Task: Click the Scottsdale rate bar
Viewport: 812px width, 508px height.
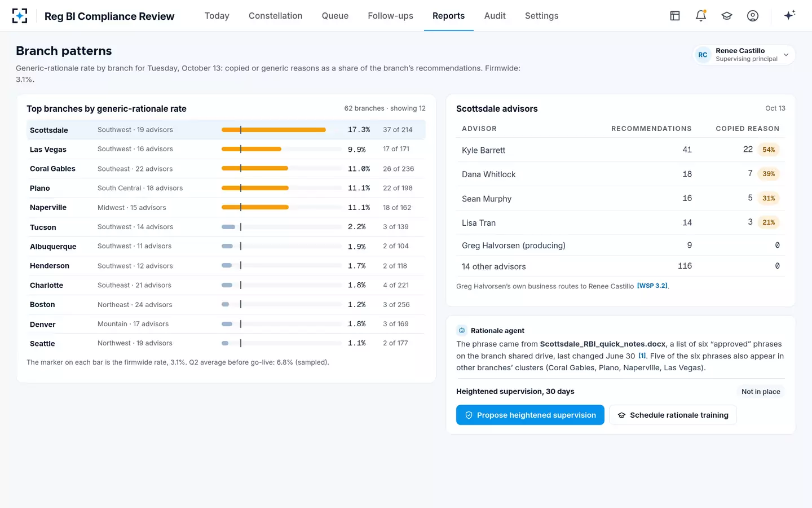Action: click(281, 130)
